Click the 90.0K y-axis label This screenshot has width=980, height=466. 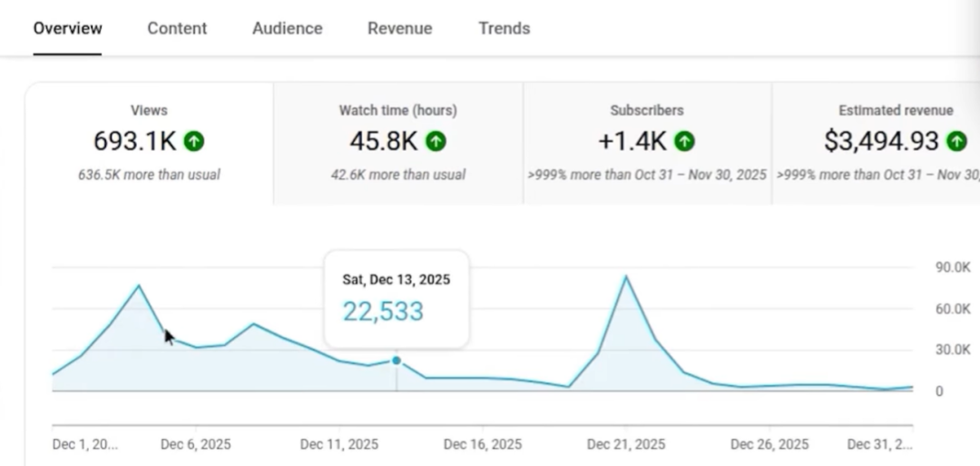pyautogui.click(x=952, y=268)
